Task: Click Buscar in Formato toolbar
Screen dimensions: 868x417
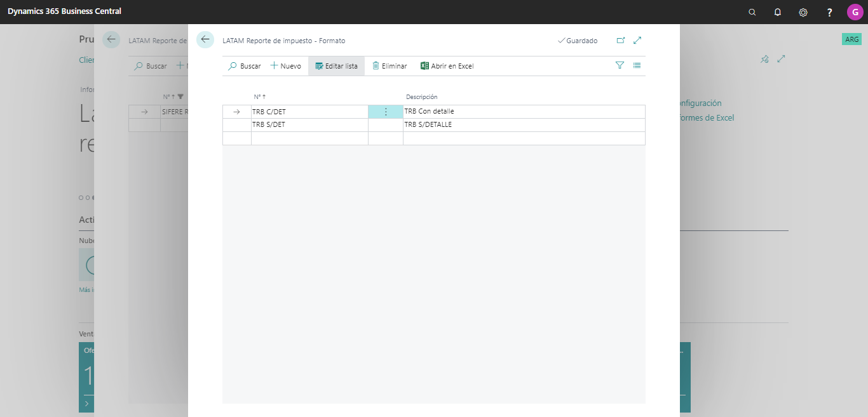Action: (x=245, y=66)
